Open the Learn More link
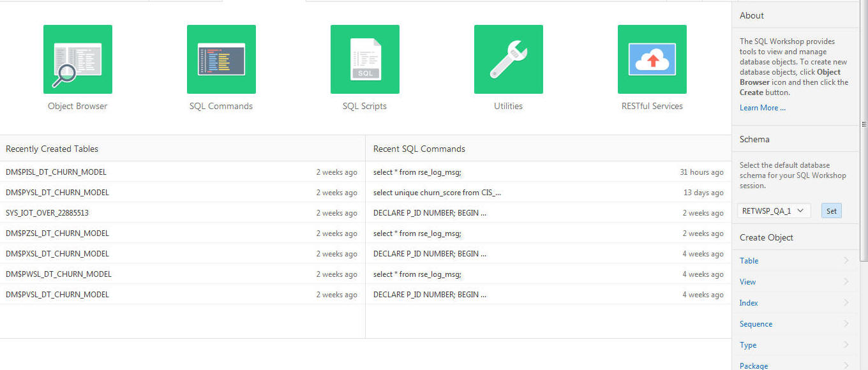 [763, 108]
